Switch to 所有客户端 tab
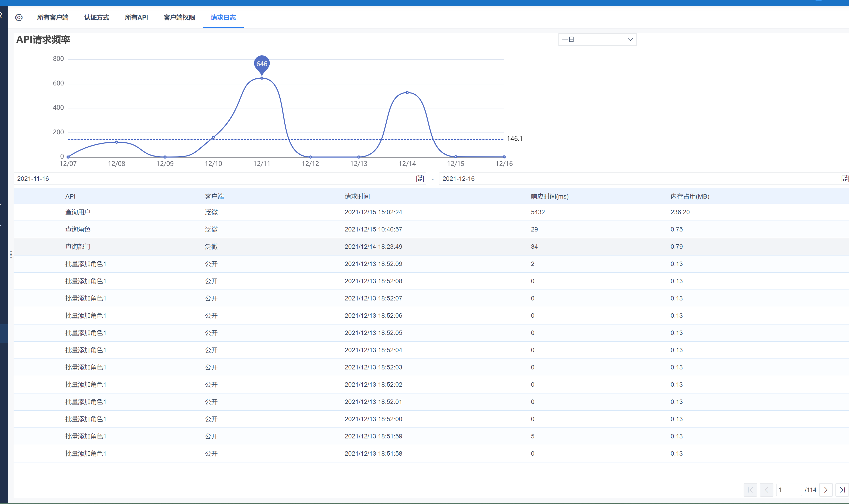849x504 pixels. click(53, 17)
